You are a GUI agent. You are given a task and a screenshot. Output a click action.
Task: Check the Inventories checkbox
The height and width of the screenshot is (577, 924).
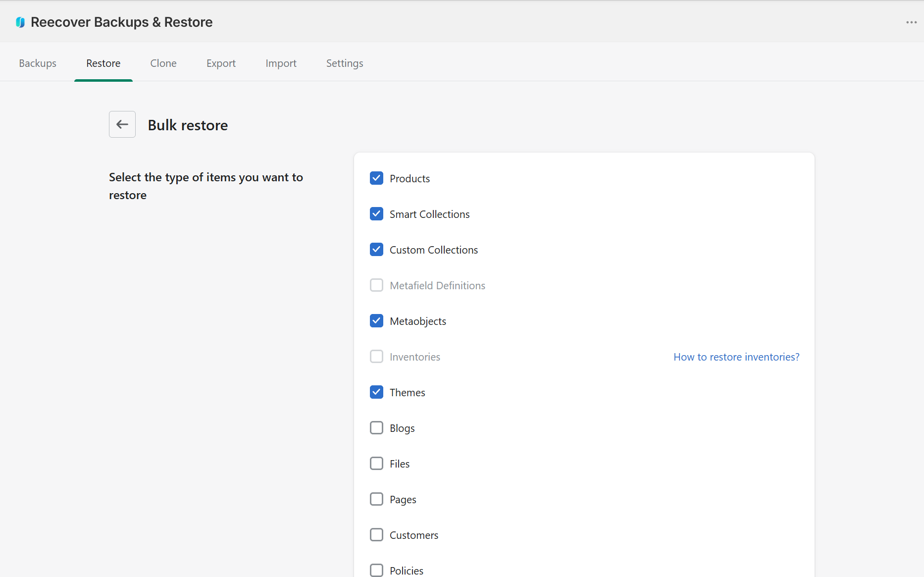pos(376,357)
